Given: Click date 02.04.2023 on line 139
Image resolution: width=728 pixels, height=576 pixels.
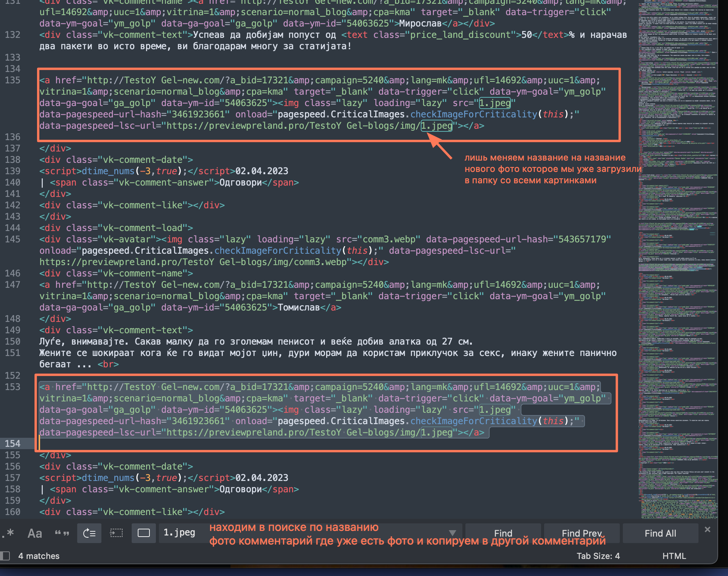Looking at the screenshot, I should [x=262, y=171].
